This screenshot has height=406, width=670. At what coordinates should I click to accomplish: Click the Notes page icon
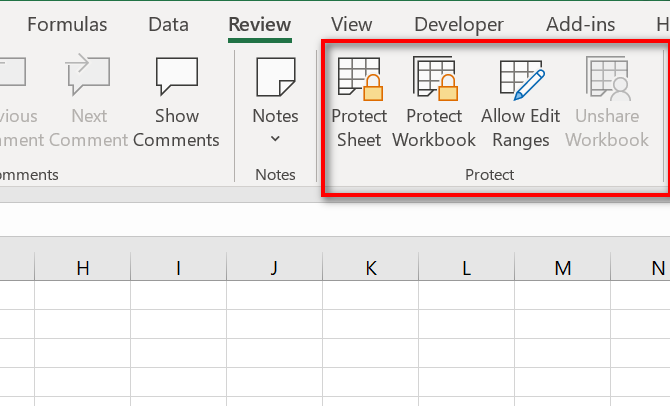point(276,77)
